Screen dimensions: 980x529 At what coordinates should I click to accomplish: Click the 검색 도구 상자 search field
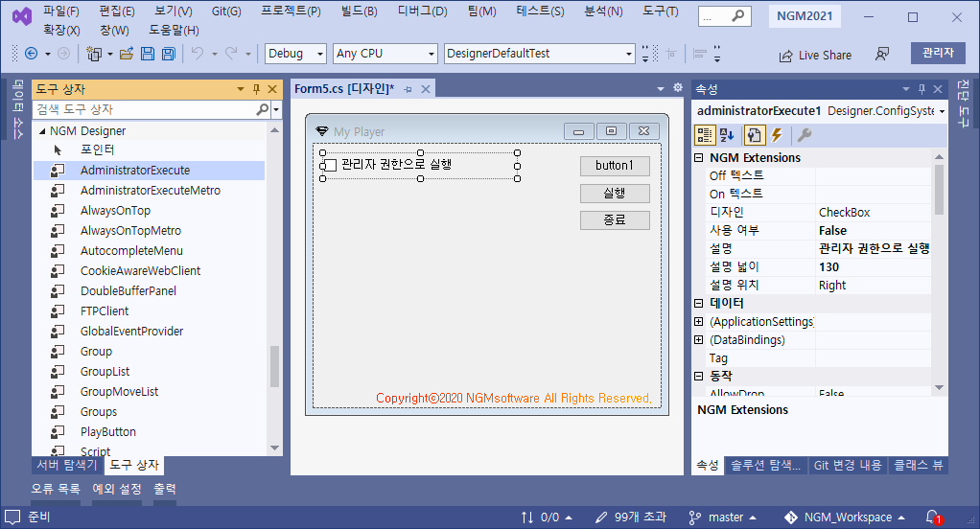(x=145, y=109)
